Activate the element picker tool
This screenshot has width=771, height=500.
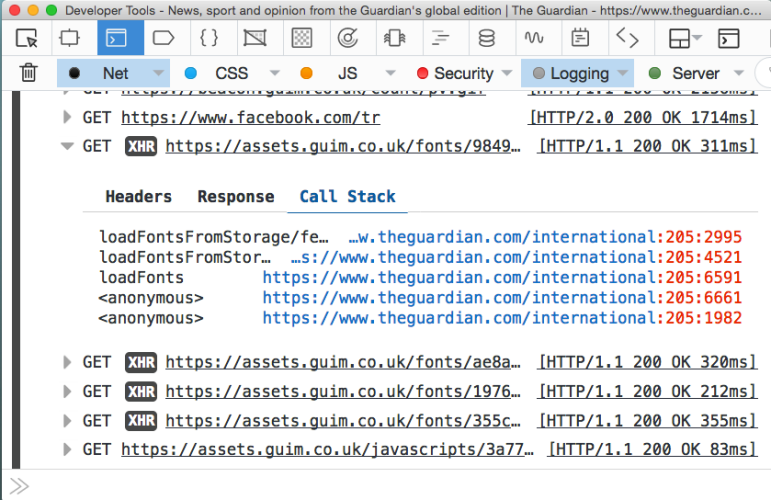coord(27,38)
